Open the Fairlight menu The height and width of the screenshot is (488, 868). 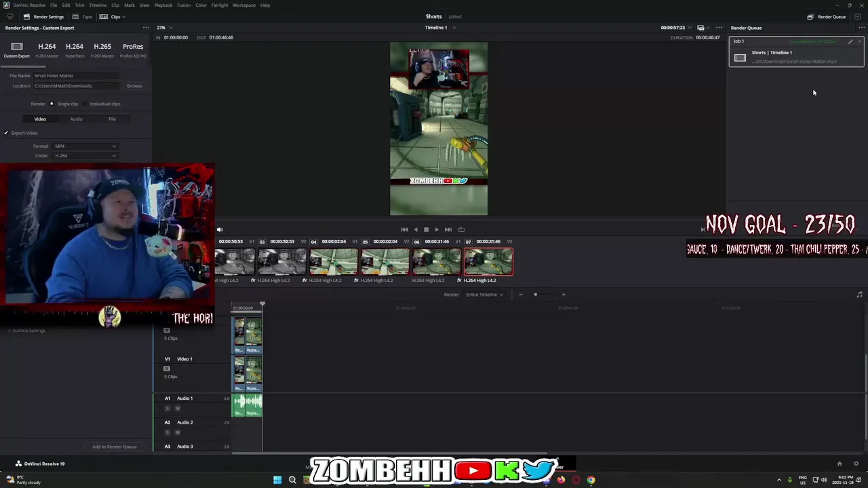220,5
